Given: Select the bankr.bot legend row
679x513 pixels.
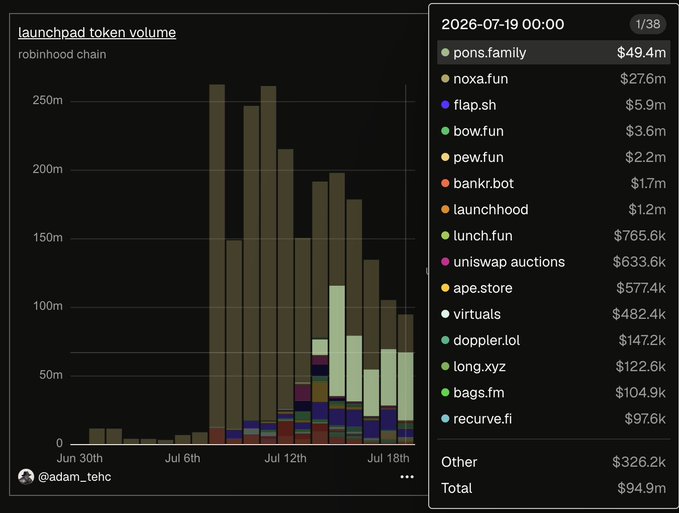Looking at the screenshot, I should [x=553, y=183].
